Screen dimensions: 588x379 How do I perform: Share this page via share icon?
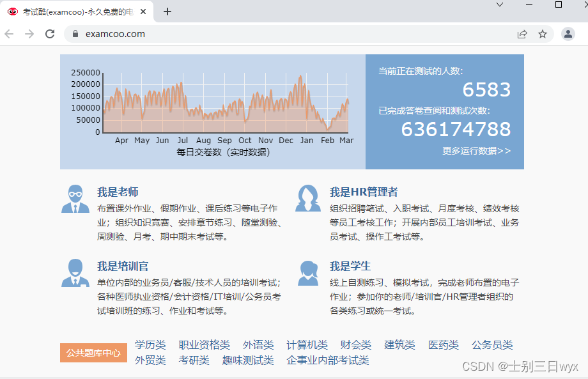point(522,34)
